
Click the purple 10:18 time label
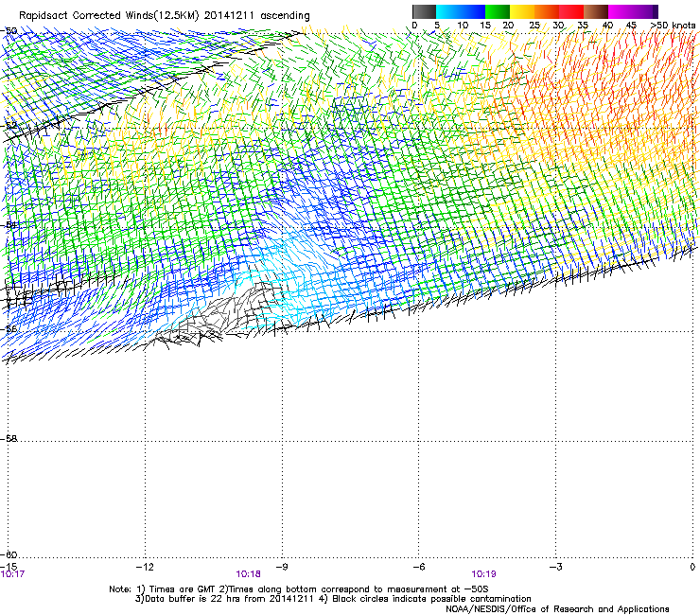[248, 574]
